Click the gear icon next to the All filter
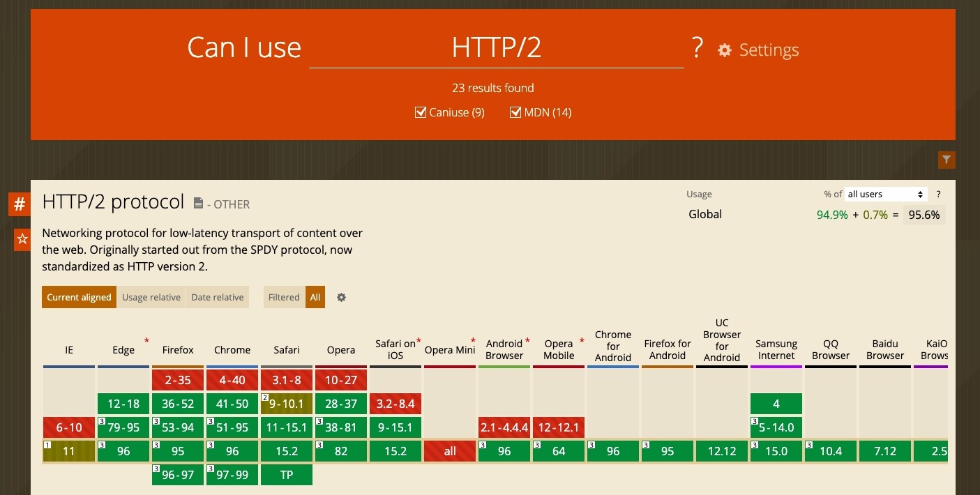980x495 pixels. click(341, 297)
